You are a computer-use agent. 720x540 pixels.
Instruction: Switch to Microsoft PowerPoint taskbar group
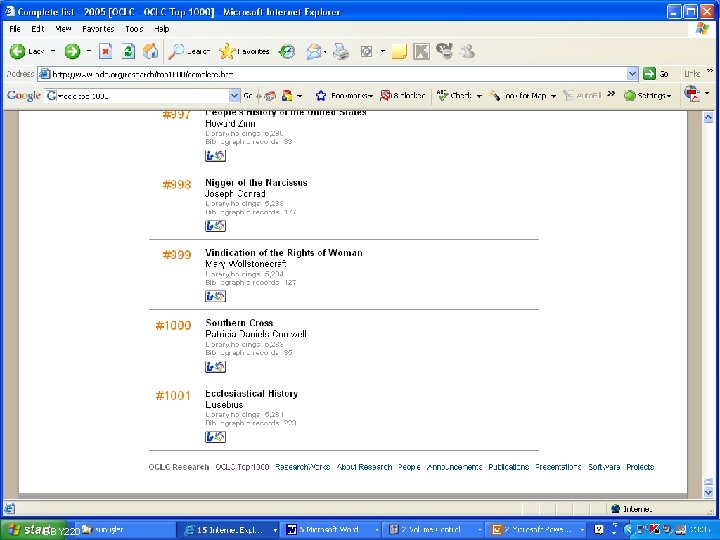pyautogui.click(x=536, y=529)
